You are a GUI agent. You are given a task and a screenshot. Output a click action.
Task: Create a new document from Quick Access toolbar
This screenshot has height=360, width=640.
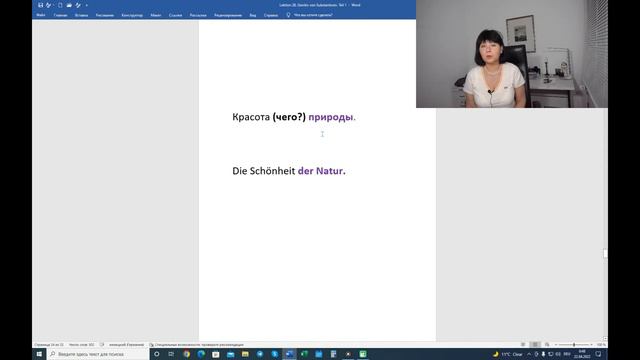(60, 5)
